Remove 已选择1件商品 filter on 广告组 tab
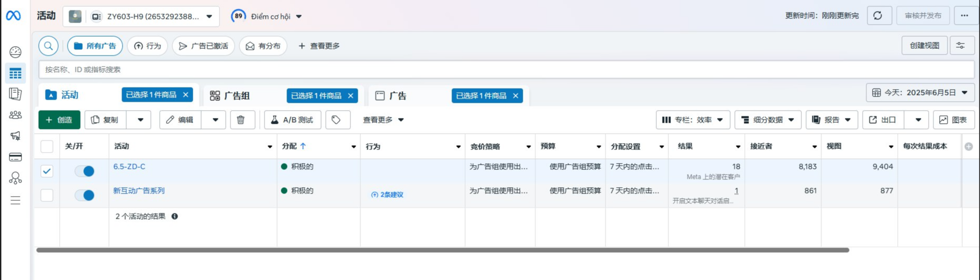 [350, 95]
